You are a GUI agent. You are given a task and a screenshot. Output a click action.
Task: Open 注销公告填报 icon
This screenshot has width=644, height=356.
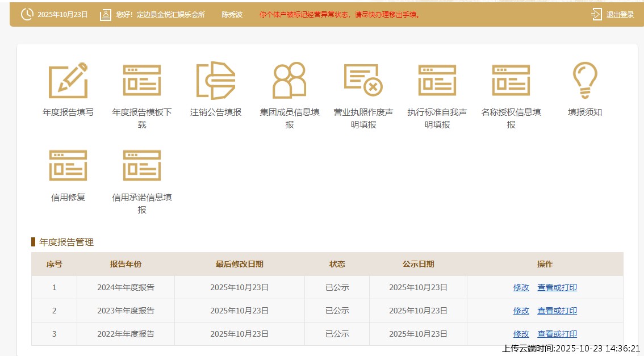(x=216, y=81)
